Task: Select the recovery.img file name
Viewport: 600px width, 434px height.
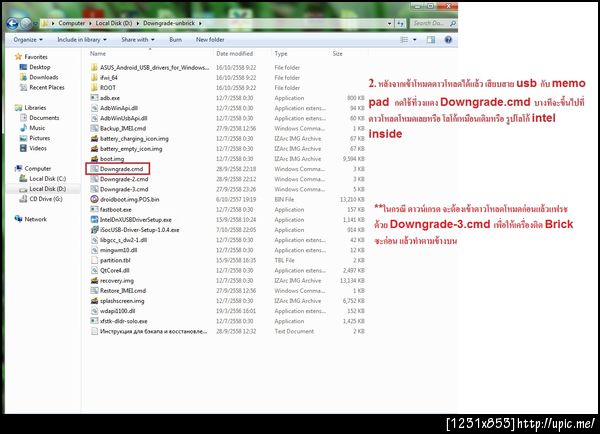Action: [x=117, y=281]
